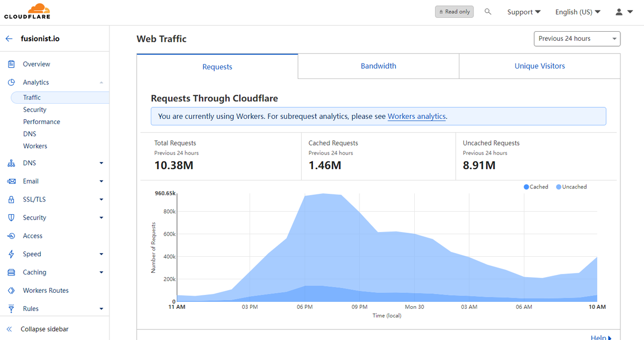Click the Security shield icon
This screenshot has height=340, width=644.
pos(11,218)
